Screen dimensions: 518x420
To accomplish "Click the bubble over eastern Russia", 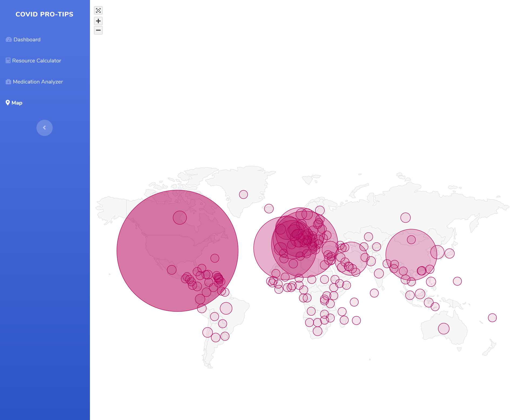I will click(x=405, y=218).
